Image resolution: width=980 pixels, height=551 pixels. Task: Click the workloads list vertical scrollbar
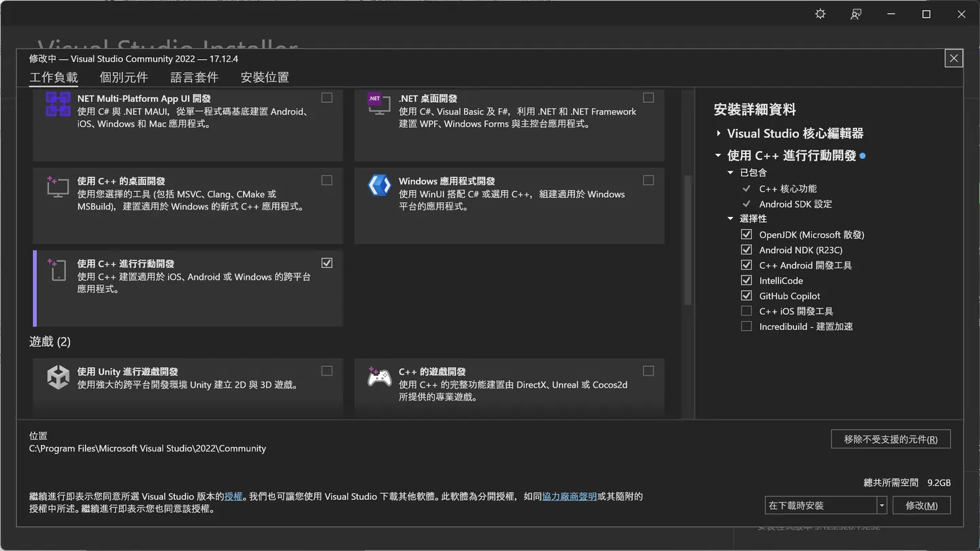(687, 240)
